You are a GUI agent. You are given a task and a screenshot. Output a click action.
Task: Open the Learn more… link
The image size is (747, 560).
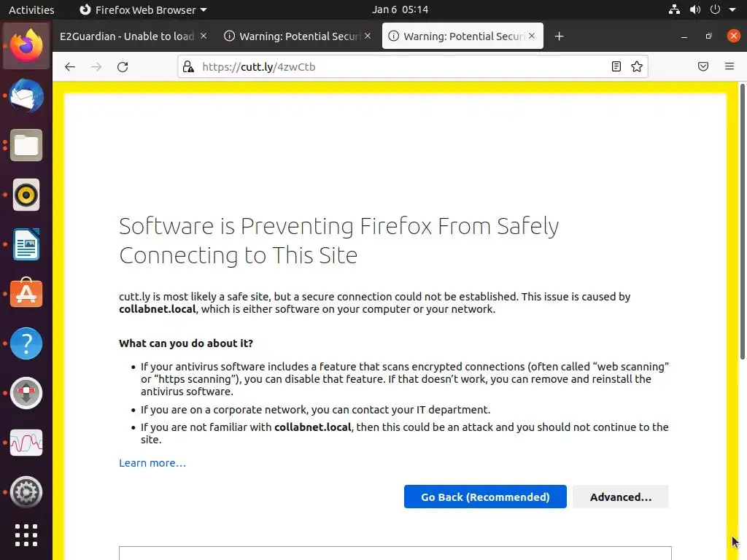click(152, 463)
